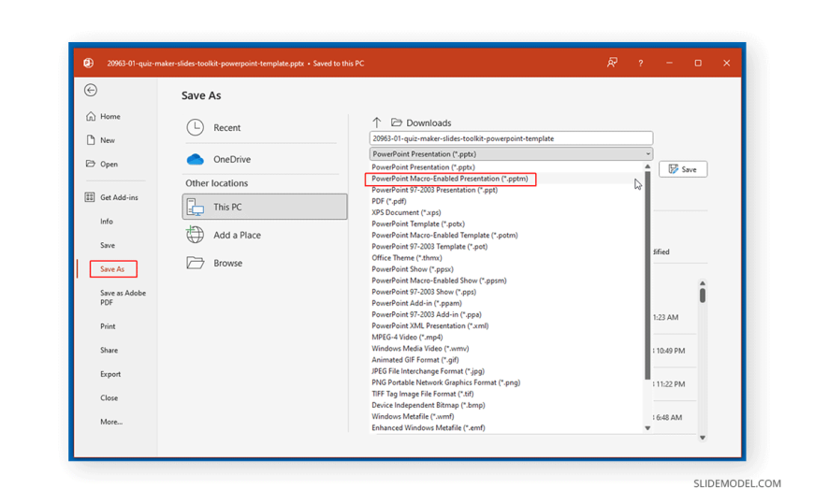Screen dimensions: 814x504
Task: Click the file pane scroll-up arrow
Action: click(x=703, y=283)
